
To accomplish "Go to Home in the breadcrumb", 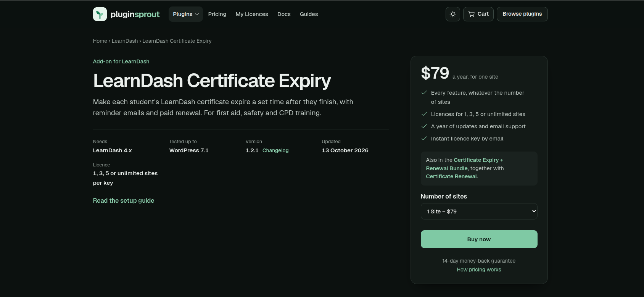I will point(100,41).
